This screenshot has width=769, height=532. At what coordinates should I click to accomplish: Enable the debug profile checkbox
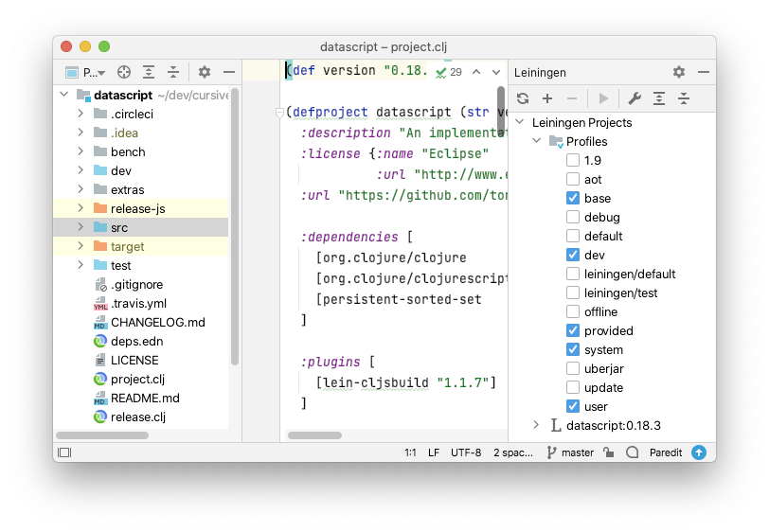(572, 217)
